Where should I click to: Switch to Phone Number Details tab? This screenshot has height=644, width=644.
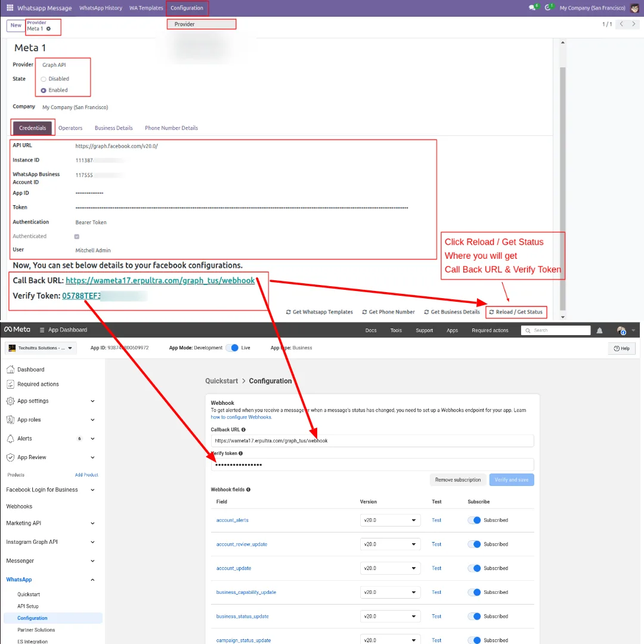171,128
